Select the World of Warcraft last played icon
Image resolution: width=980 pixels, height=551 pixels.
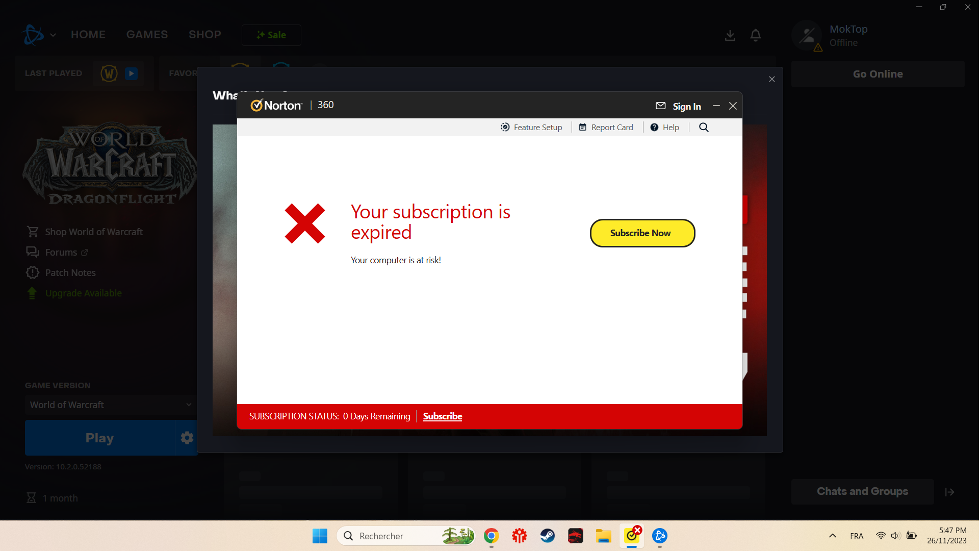(x=109, y=73)
